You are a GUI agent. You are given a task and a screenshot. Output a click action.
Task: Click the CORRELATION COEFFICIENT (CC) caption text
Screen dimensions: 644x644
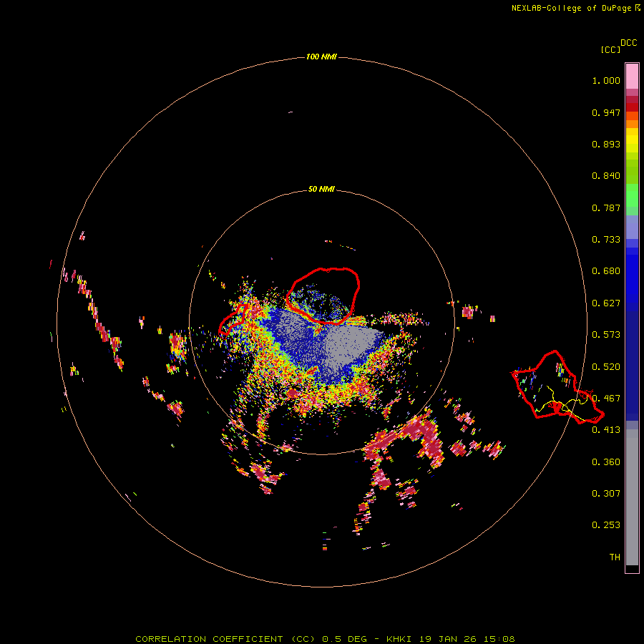click(225, 639)
